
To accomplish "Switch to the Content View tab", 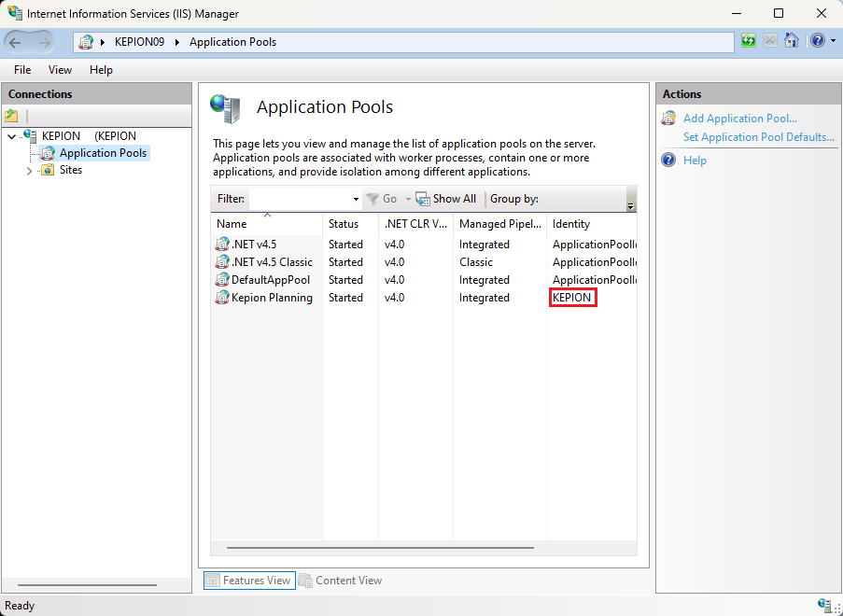I will [x=341, y=581].
